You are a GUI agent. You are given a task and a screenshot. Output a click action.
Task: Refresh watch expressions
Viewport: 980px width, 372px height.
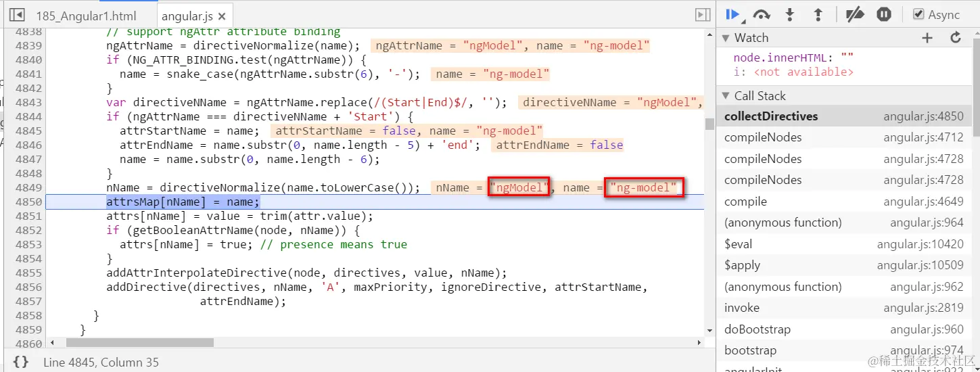pyautogui.click(x=956, y=38)
